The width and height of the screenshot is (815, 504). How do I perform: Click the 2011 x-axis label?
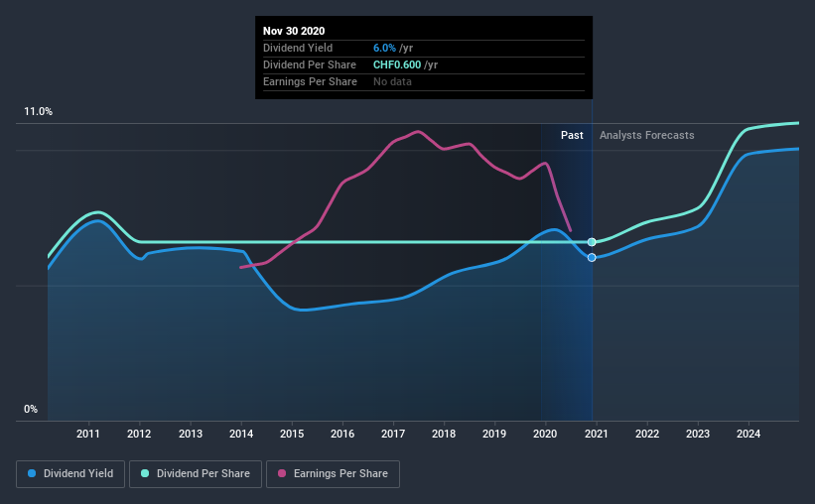coord(87,434)
